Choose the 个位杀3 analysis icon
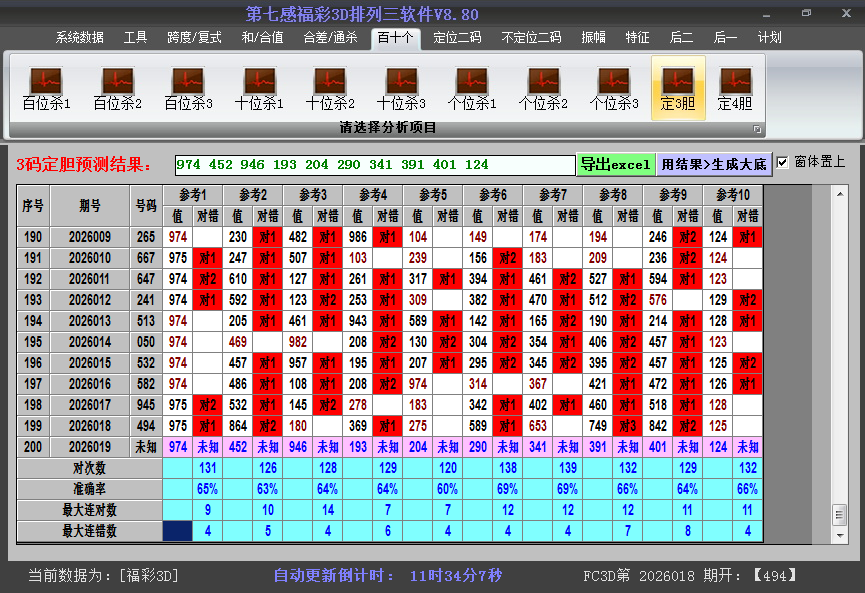This screenshot has width=865, height=593. point(614,88)
